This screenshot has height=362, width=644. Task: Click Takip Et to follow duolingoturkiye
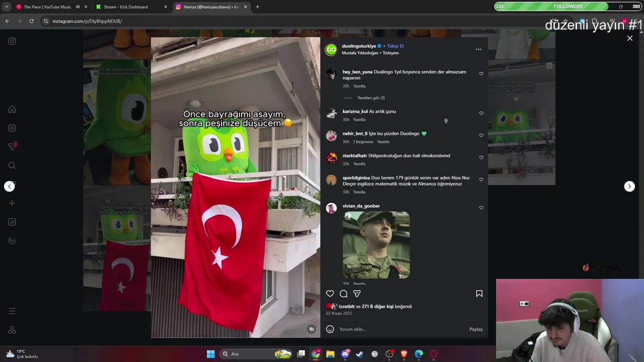(395, 46)
